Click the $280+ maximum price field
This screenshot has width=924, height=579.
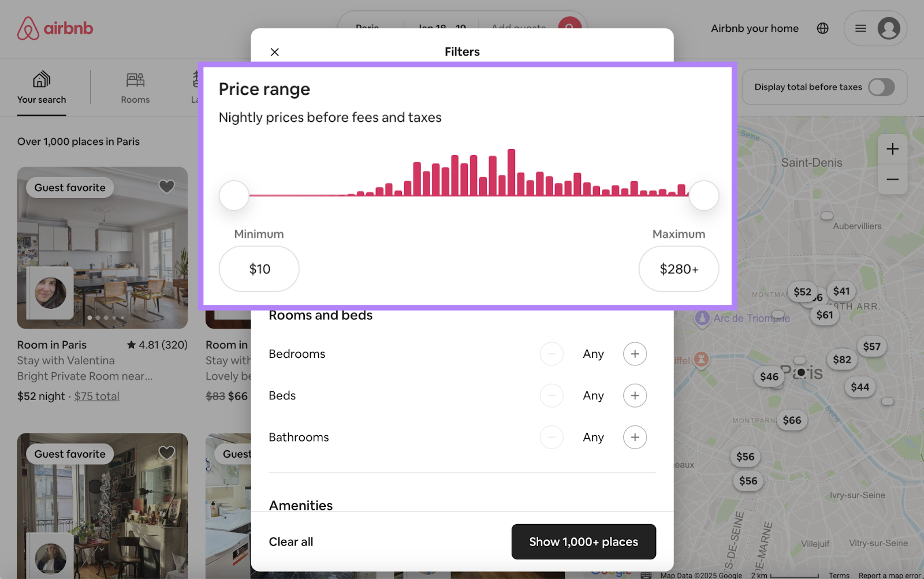click(x=679, y=268)
